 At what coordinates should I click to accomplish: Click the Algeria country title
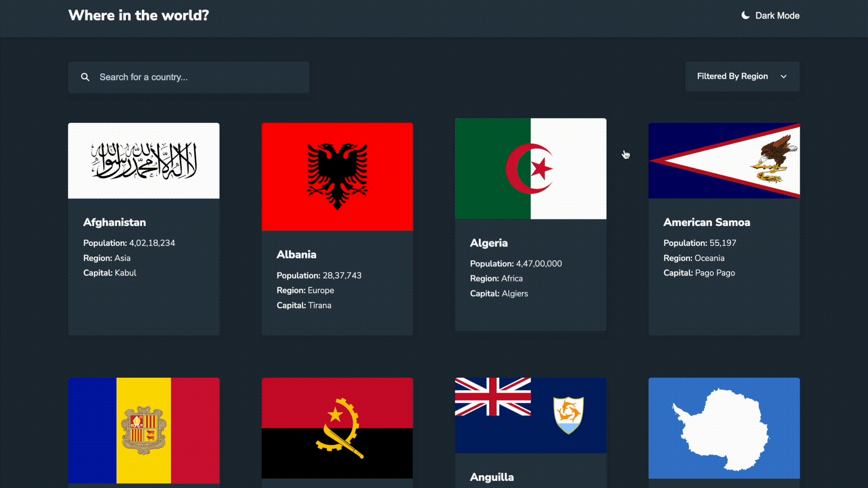point(489,243)
